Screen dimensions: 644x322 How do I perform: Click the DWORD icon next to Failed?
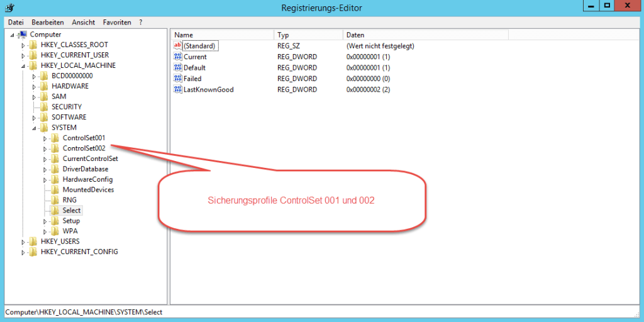(177, 79)
